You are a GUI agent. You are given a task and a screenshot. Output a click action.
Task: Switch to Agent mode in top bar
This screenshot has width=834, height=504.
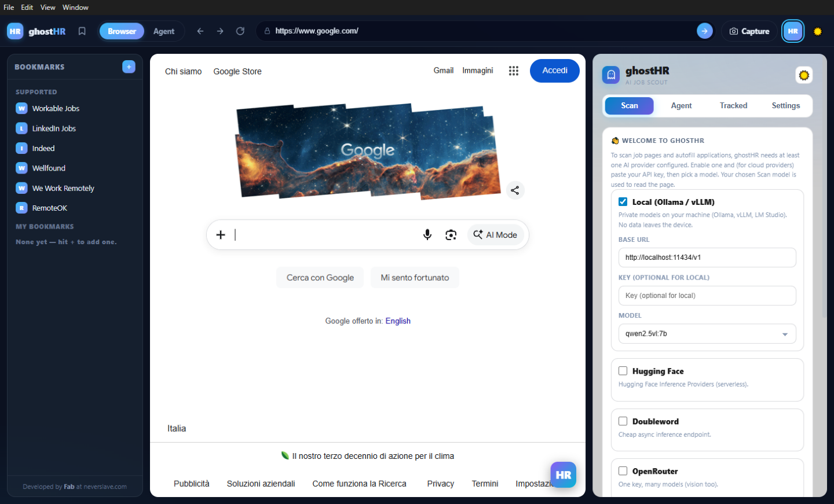pos(164,31)
